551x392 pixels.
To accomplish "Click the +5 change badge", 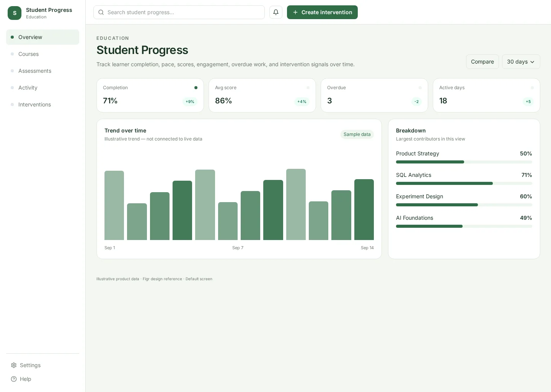I will [528, 101].
